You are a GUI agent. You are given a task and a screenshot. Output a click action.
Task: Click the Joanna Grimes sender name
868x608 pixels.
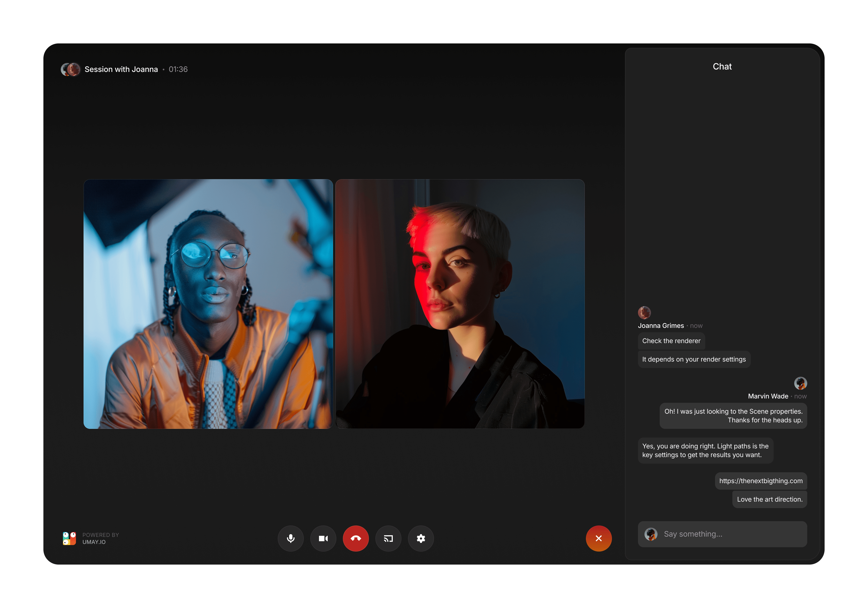coord(660,325)
